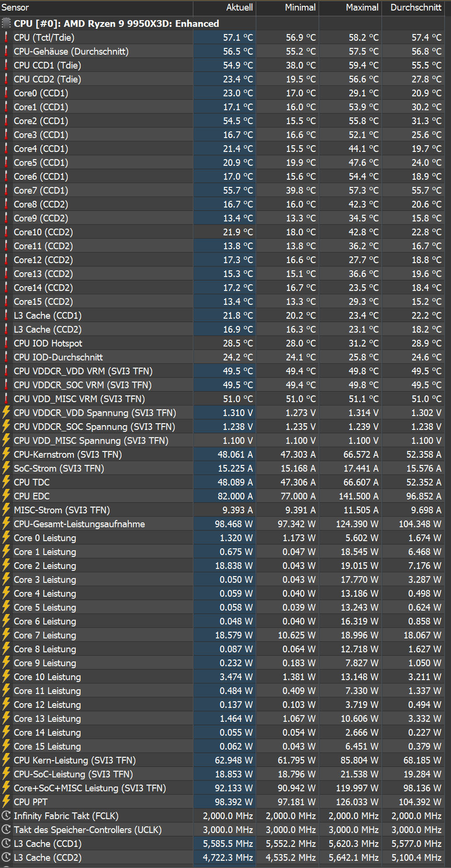The width and height of the screenshot is (451, 868).
Task: Click lightning icon for SoC-Strom (SVI3 TFN)
Action: click(x=6, y=468)
